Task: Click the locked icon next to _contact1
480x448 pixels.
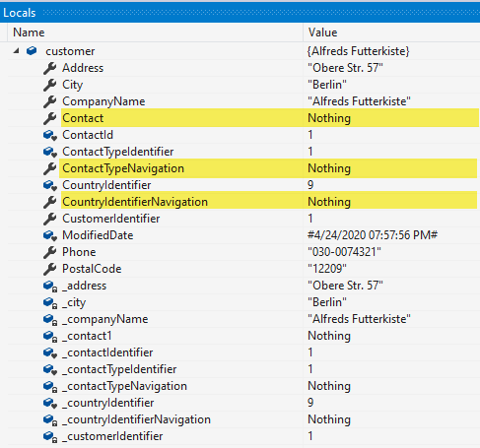Action: coord(50,336)
